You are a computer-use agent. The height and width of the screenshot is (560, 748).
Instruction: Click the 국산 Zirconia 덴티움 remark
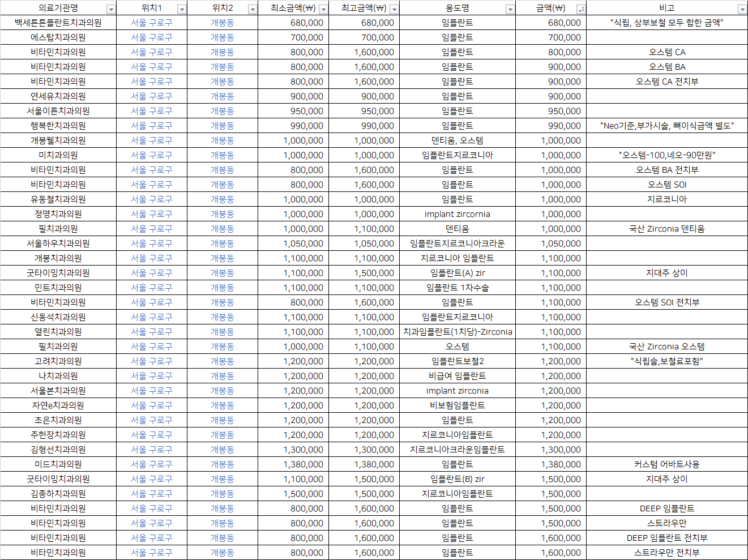[667, 229]
